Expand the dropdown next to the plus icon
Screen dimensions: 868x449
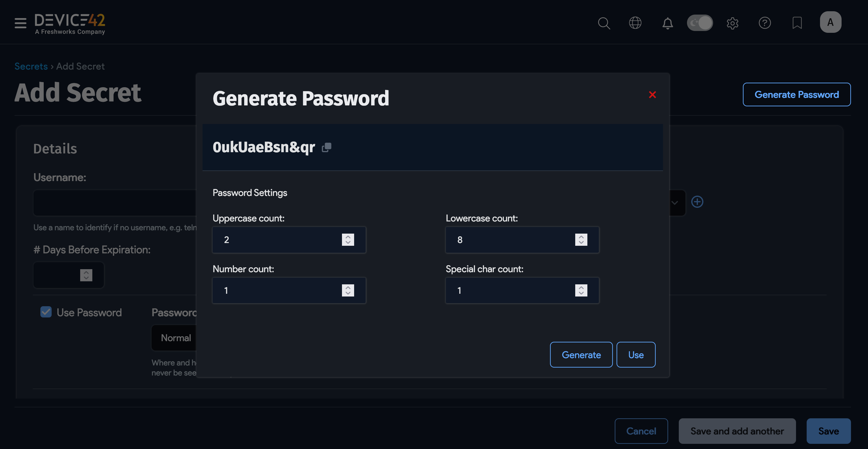tap(675, 203)
